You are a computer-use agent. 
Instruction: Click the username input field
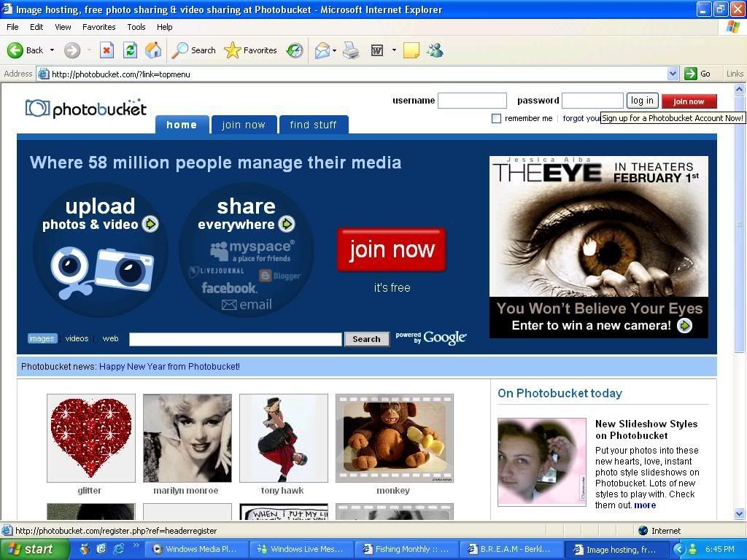pyautogui.click(x=472, y=101)
